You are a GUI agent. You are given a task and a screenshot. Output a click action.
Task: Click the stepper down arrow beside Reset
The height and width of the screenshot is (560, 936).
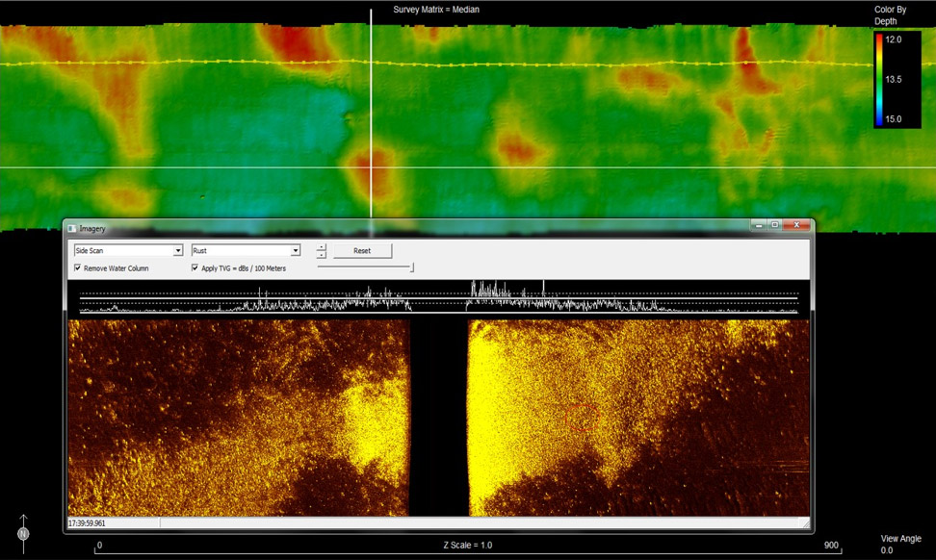tap(322, 255)
